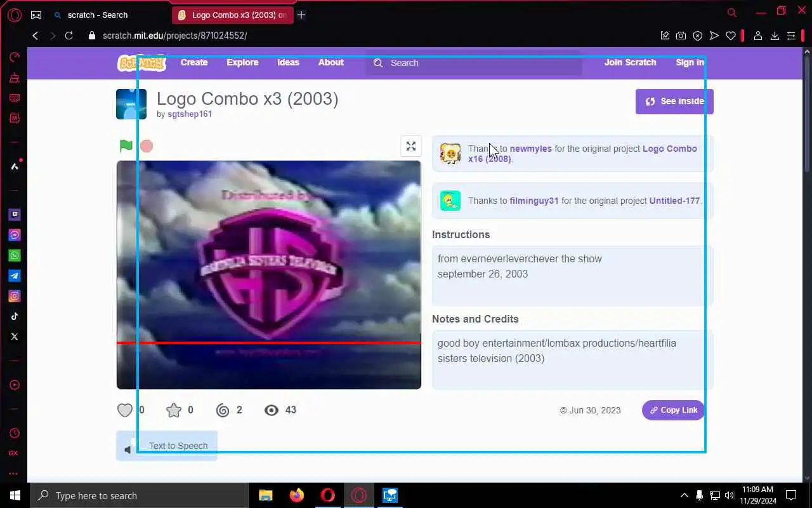Click the Join Scratch link

tap(630, 62)
